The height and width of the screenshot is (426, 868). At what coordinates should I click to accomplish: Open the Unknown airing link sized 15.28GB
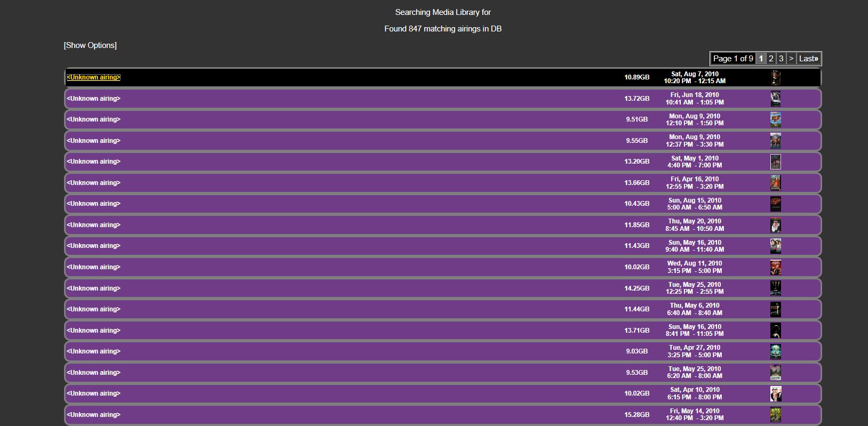pos(93,415)
